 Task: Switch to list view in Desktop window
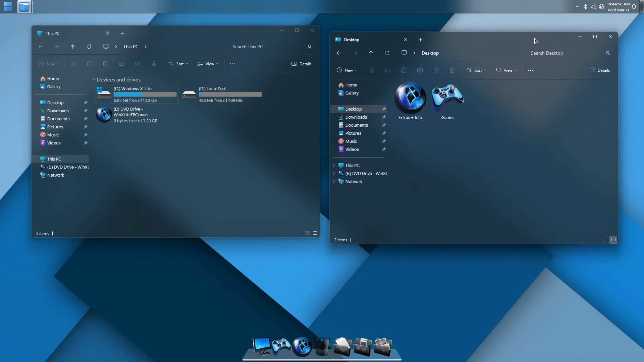(x=605, y=240)
